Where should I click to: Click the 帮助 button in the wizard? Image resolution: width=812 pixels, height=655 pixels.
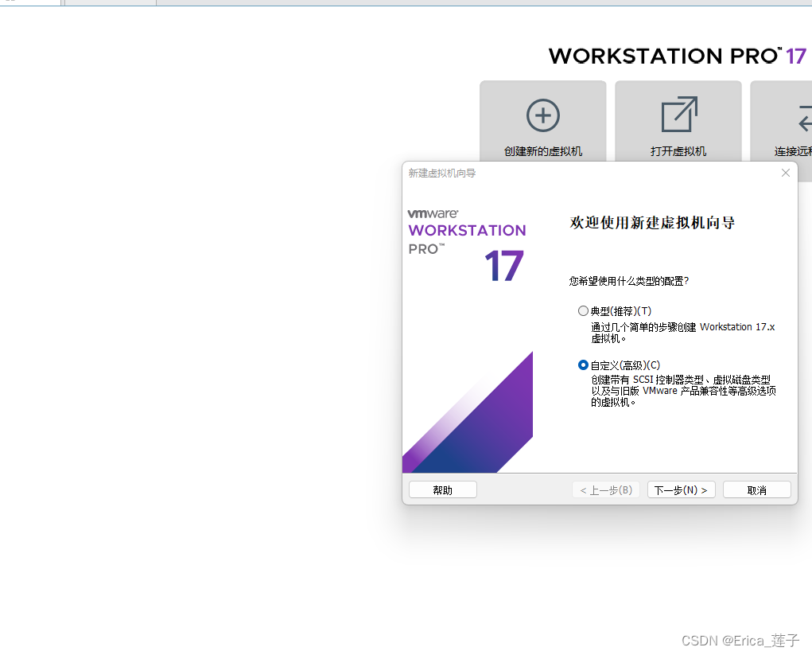(x=443, y=489)
